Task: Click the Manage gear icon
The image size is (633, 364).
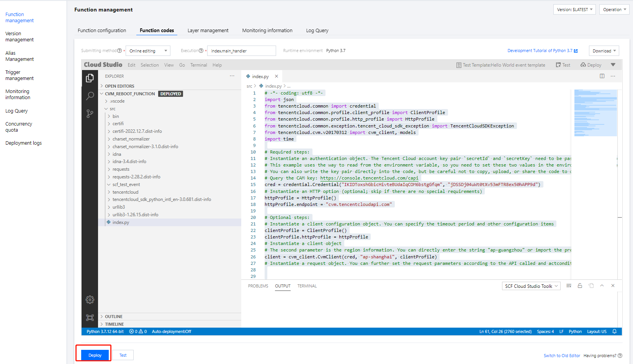Action: (x=90, y=300)
